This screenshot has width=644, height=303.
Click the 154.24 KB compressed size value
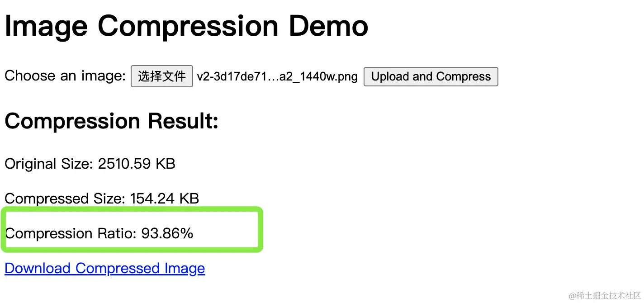[x=165, y=199]
